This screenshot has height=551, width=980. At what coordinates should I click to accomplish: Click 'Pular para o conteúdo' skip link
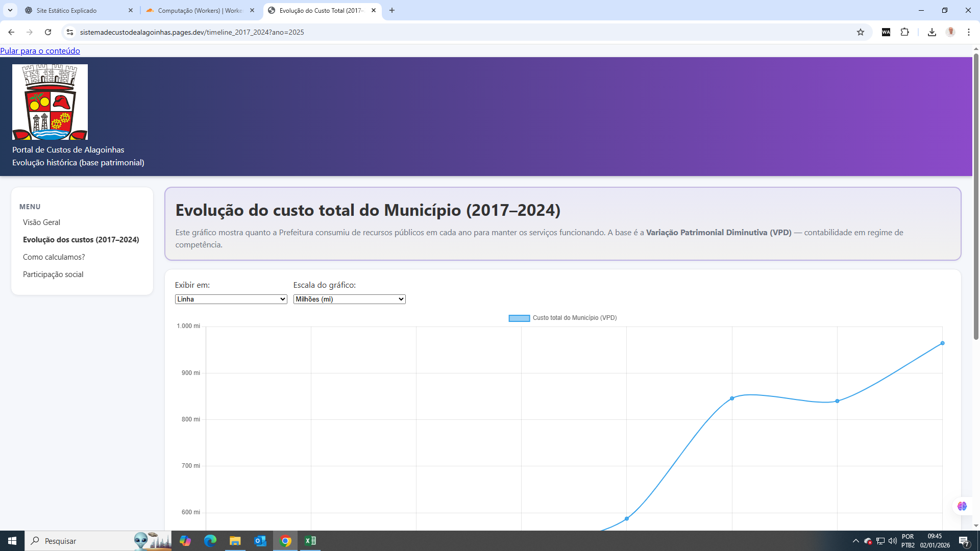click(x=40, y=51)
